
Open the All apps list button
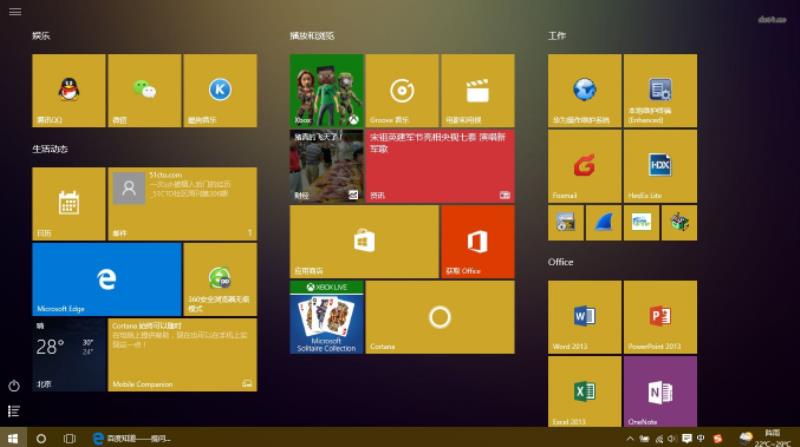coord(14,411)
